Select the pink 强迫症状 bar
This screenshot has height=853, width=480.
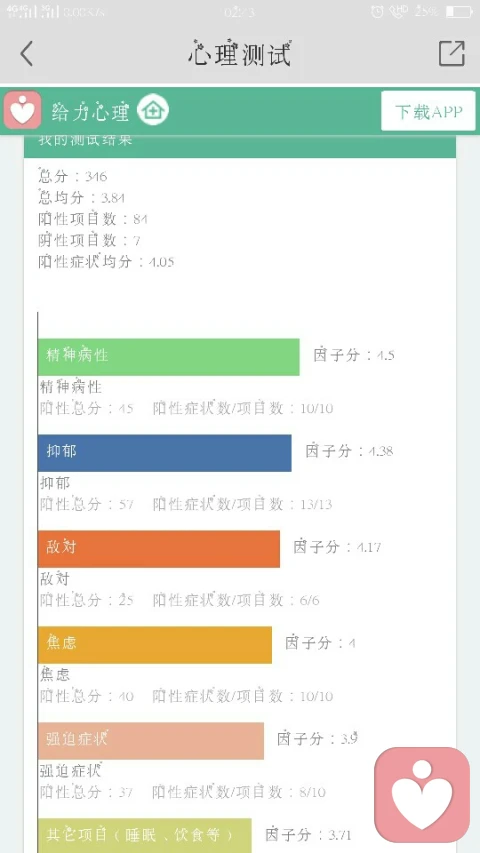151,740
